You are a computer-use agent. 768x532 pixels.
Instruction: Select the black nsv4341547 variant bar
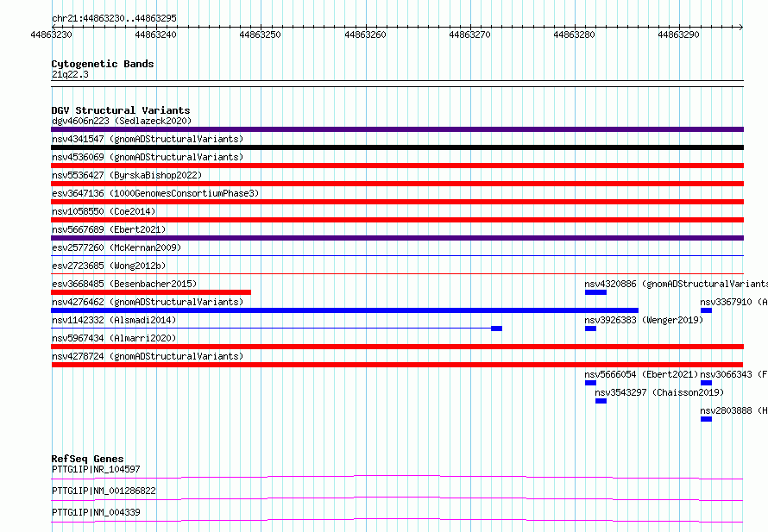pos(397,147)
